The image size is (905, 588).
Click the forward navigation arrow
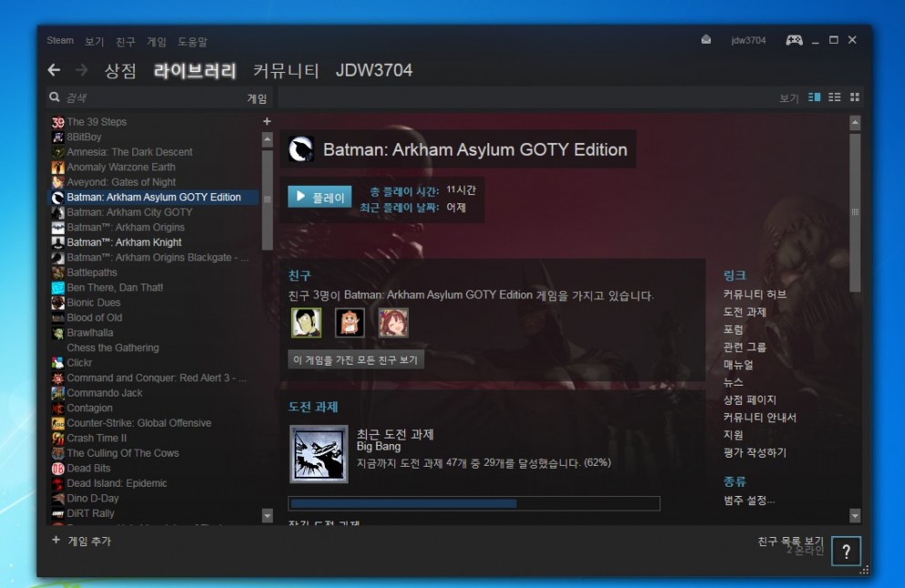click(81, 70)
